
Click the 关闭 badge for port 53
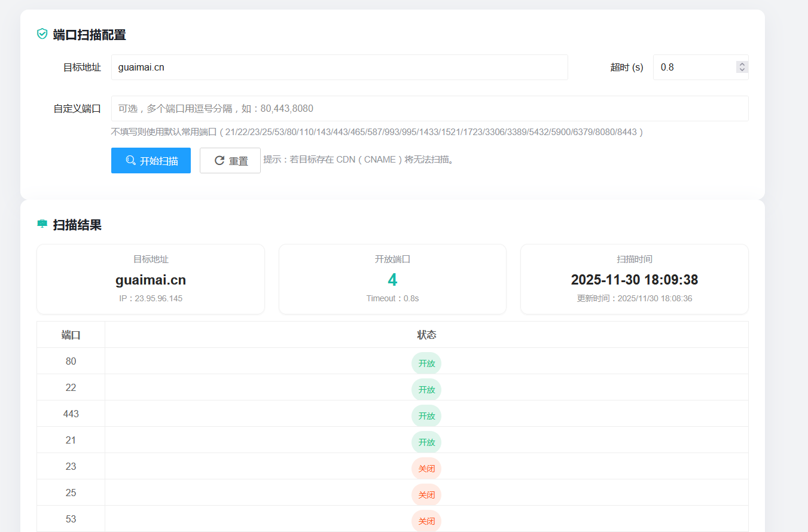point(426,521)
